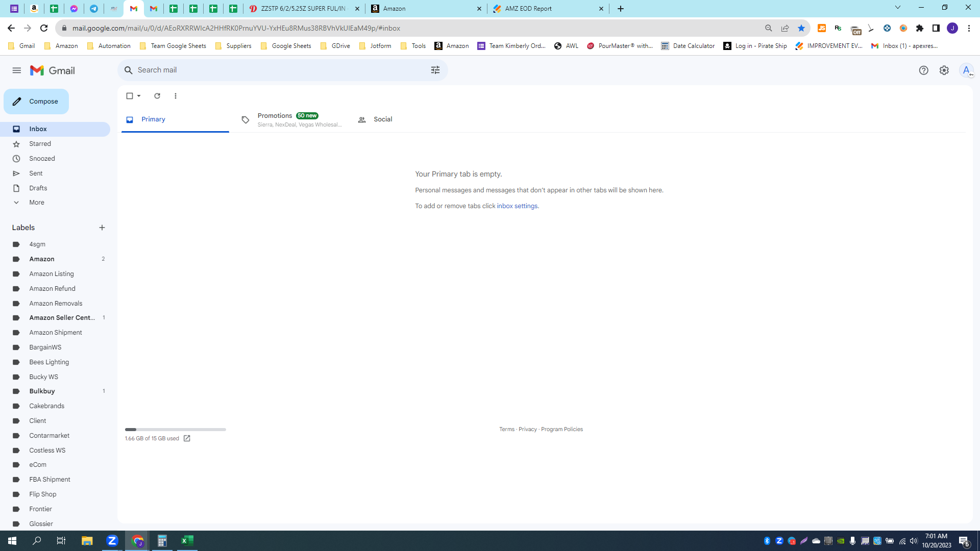The width and height of the screenshot is (980, 551).
Task: Open the Windows Start menu
Action: (x=12, y=541)
